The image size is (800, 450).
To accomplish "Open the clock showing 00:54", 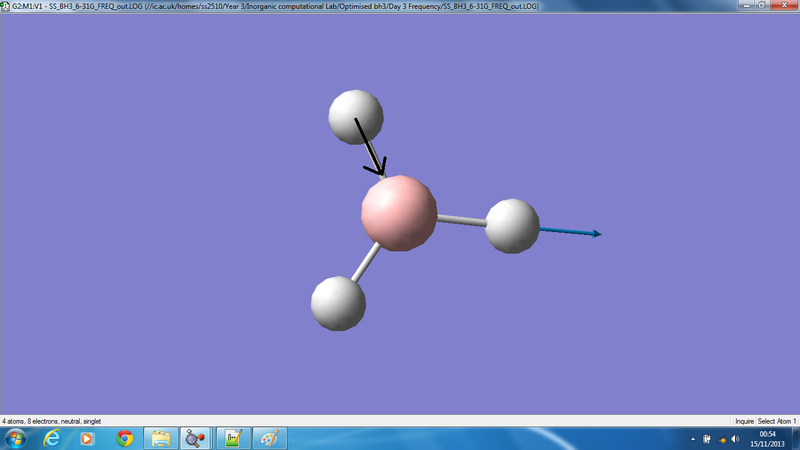I will [x=767, y=439].
